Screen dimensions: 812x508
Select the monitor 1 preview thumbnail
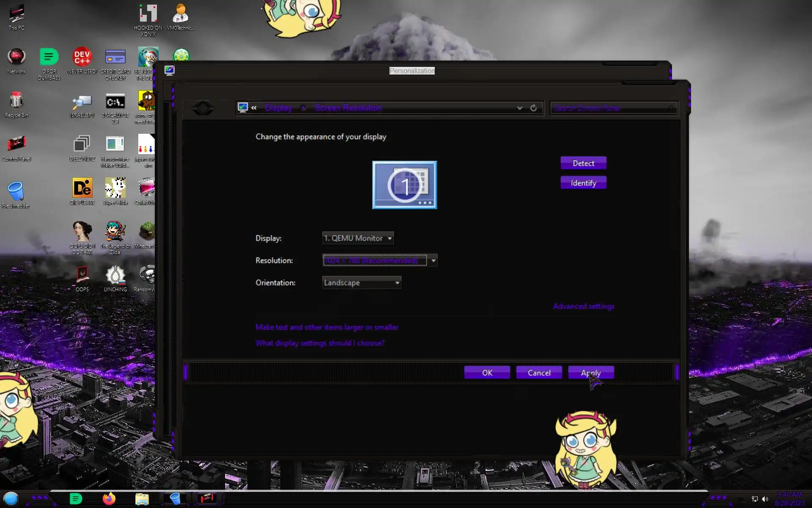click(404, 185)
